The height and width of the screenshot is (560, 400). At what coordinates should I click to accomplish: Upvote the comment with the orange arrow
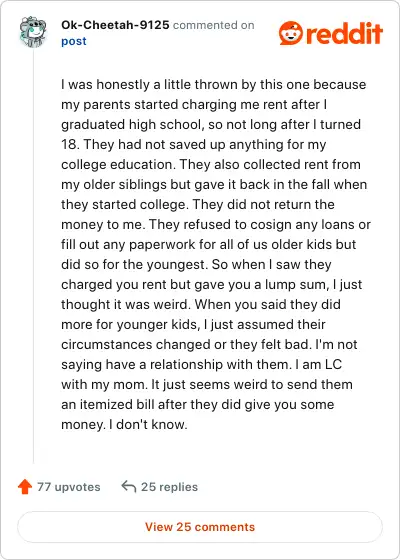25,487
